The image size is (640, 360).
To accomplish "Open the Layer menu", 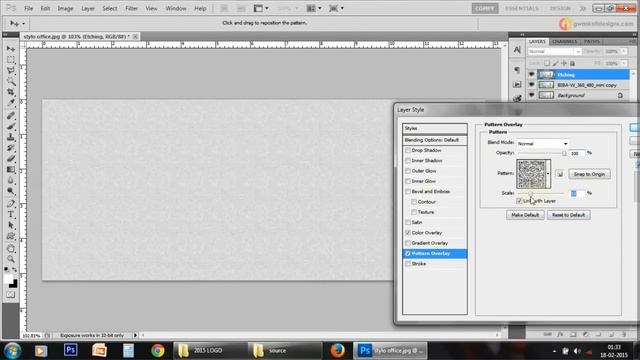I will point(88,8).
